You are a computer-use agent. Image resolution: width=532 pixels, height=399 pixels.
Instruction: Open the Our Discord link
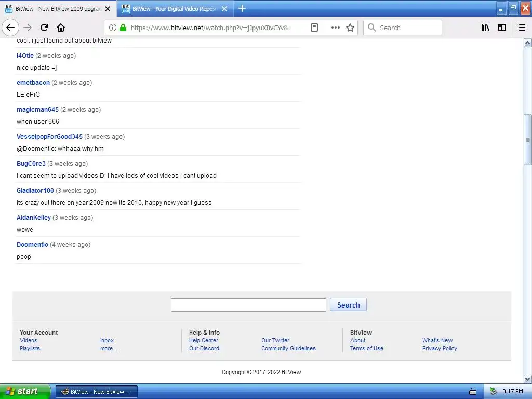[204, 348]
